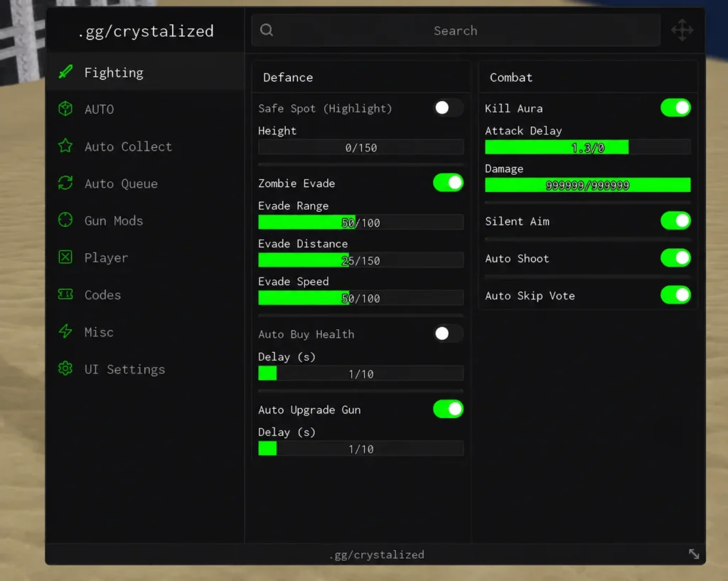
Task: Enable the Auto Buy Health toggle
Action: click(448, 334)
